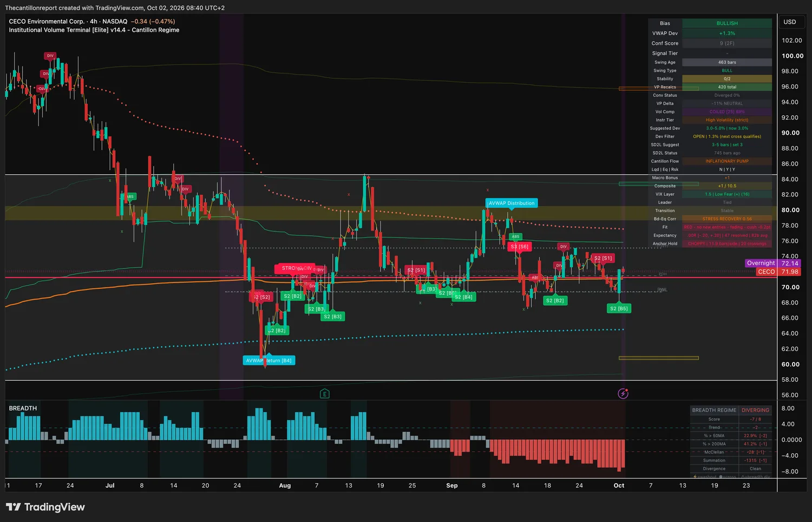
Task: Click the Aug label on time axis
Action: point(285,486)
